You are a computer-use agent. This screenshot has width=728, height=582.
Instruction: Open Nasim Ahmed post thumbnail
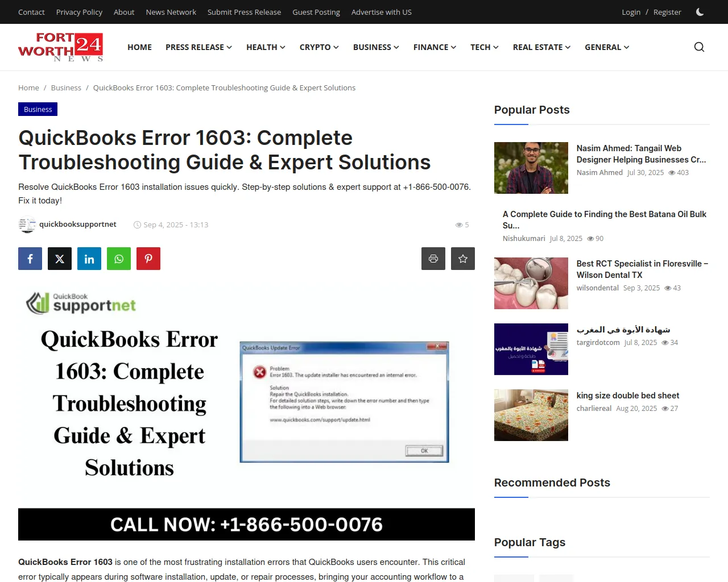tap(531, 168)
